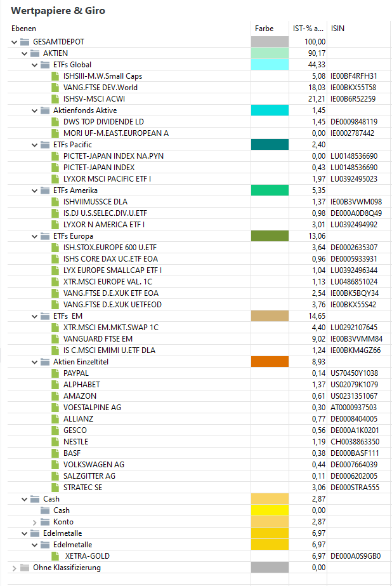Collapse the ETFs Amerika group

click(34, 190)
